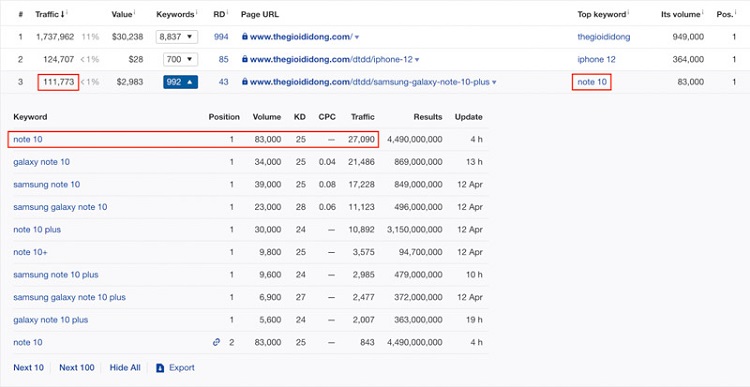Click Hide All keywords

coord(125,367)
